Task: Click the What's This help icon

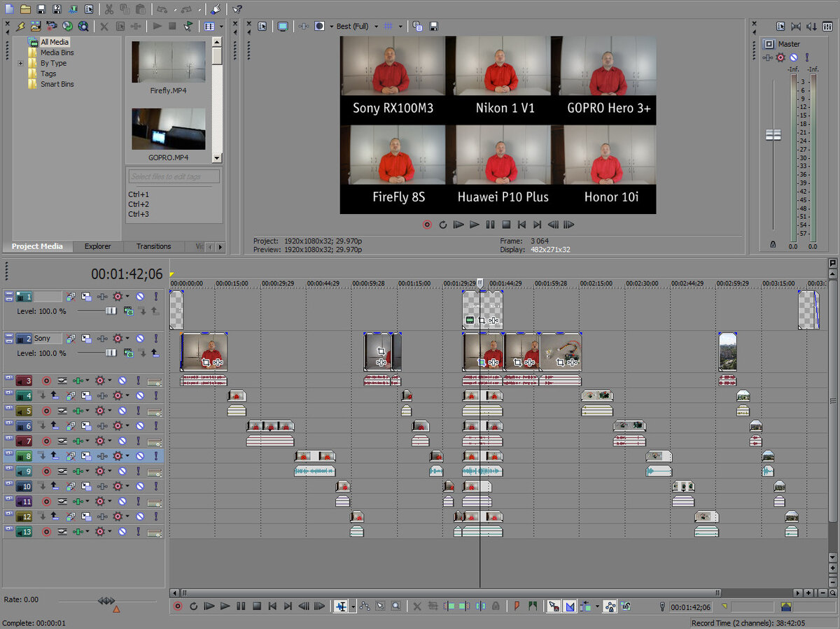Action: [237, 9]
